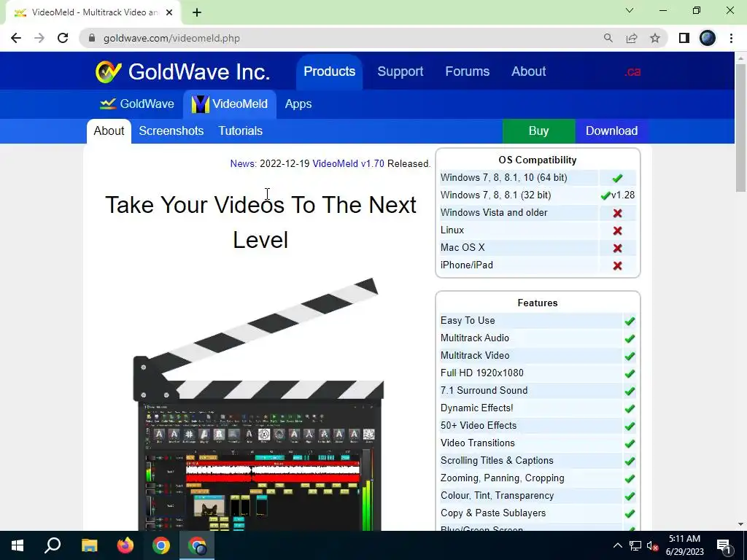Click the zoom magnifier icon in address bar
Screen dimensions: 747x560
tap(608, 38)
